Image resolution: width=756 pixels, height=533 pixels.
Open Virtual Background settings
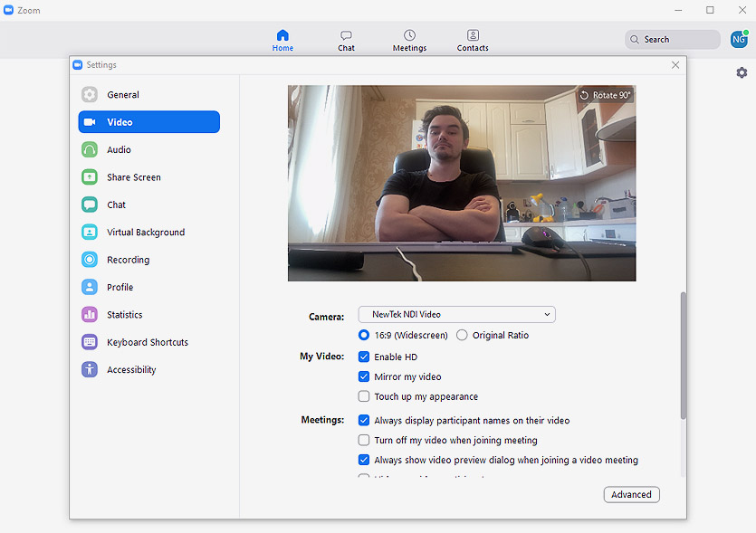coord(145,233)
